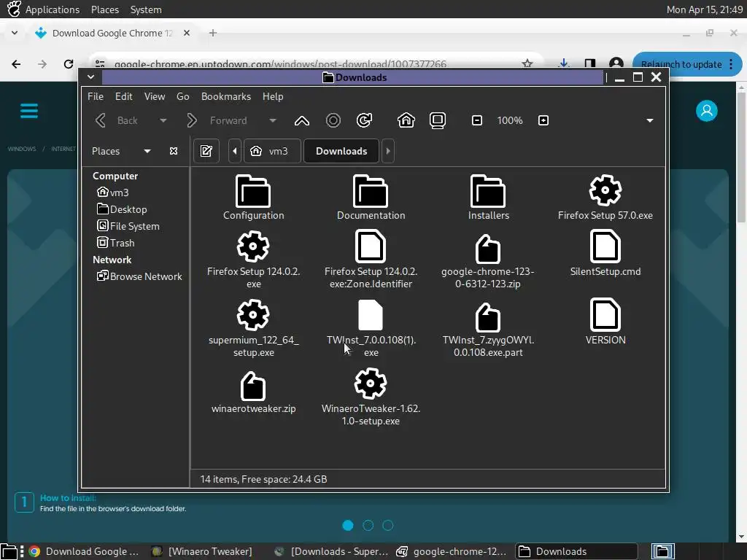Select the VERSION file icon

click(x=605, y=315)
